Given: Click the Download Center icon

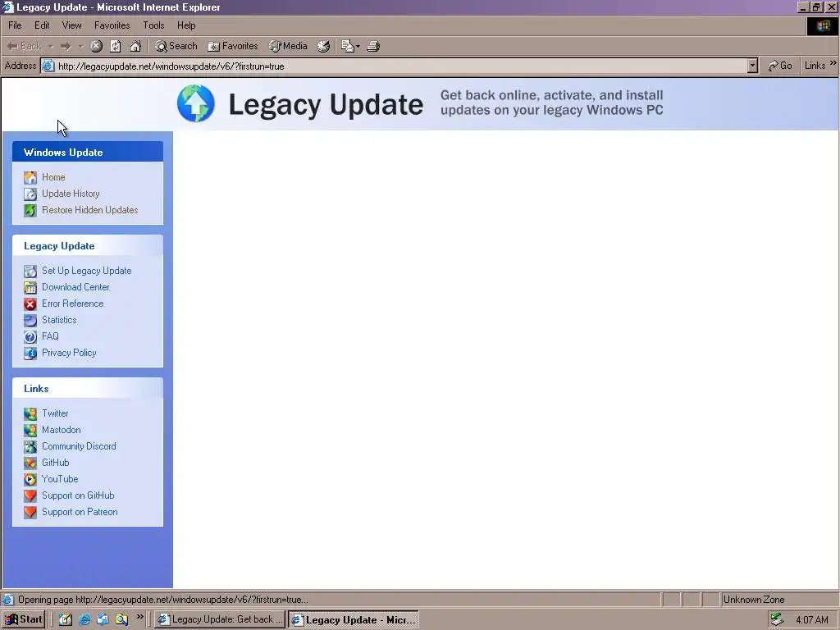Looking at the screenshot, I should [30, 288].
